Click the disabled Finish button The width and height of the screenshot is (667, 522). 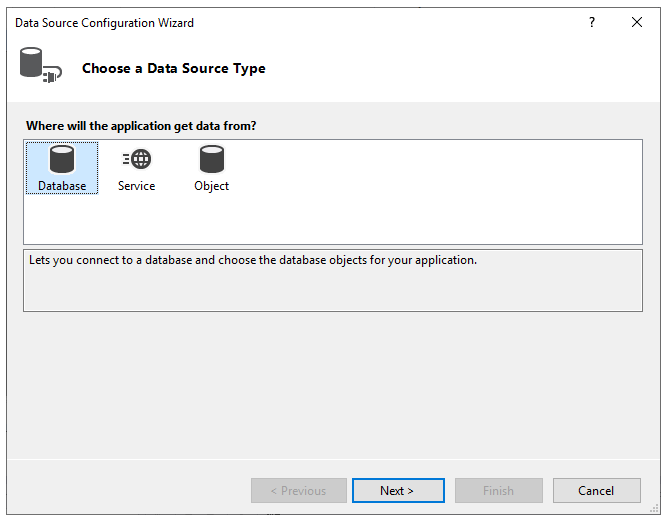pos(498,491)
